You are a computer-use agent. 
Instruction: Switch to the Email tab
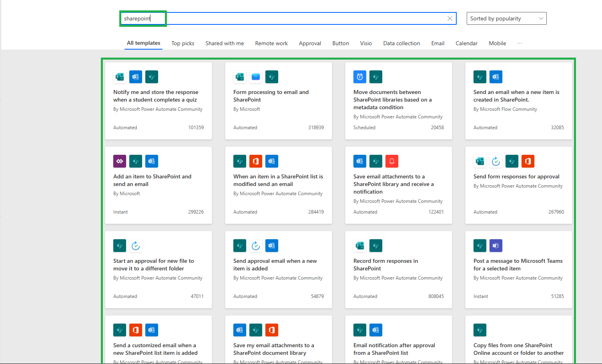(x=438, y=43)
